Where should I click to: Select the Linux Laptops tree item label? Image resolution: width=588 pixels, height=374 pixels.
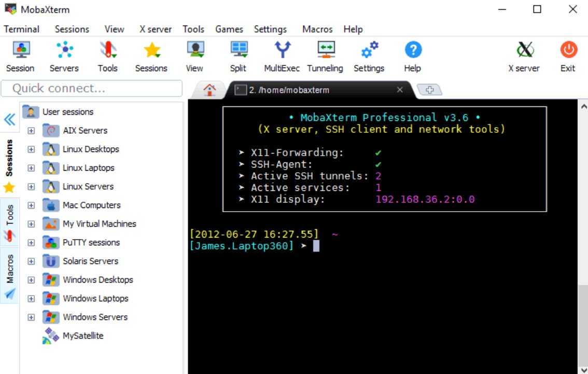89,168
